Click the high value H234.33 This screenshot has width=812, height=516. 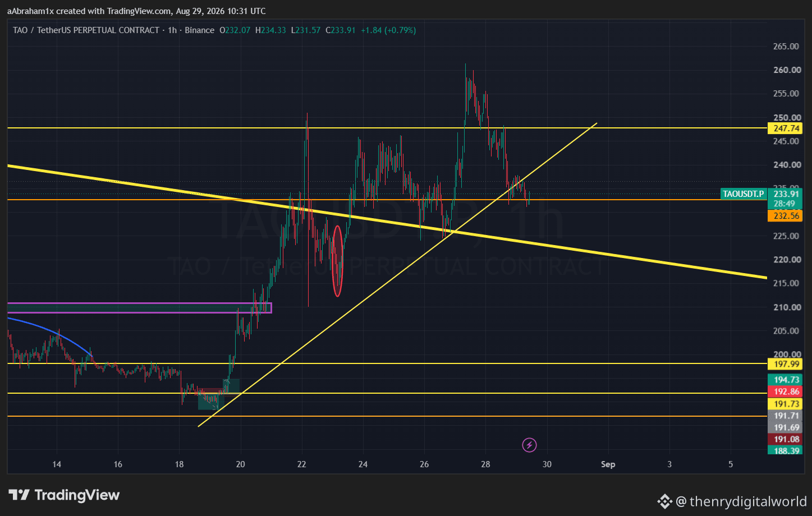coord(270,30)
